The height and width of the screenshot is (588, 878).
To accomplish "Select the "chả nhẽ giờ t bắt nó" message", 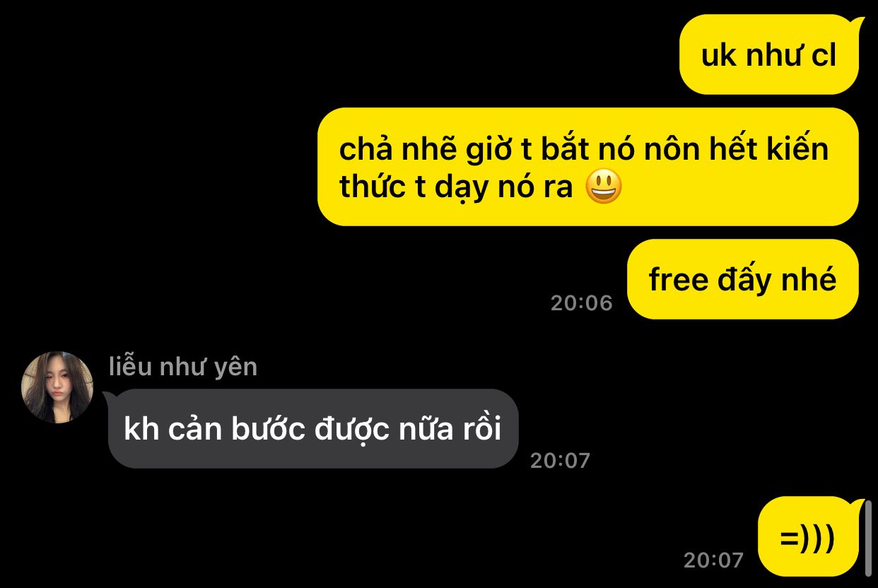I will (x=588, y=167).
